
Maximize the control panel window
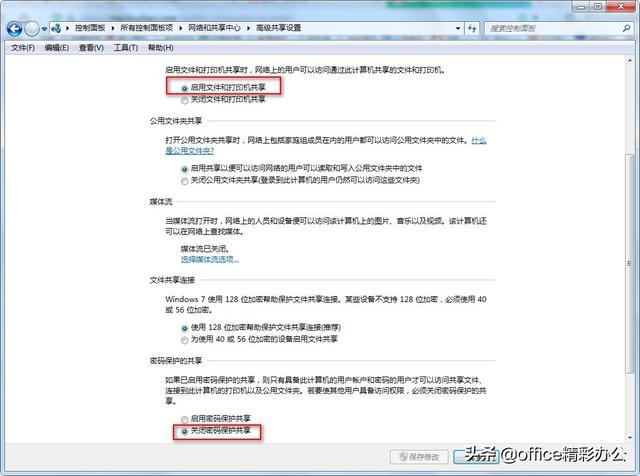tap(598, 7)
